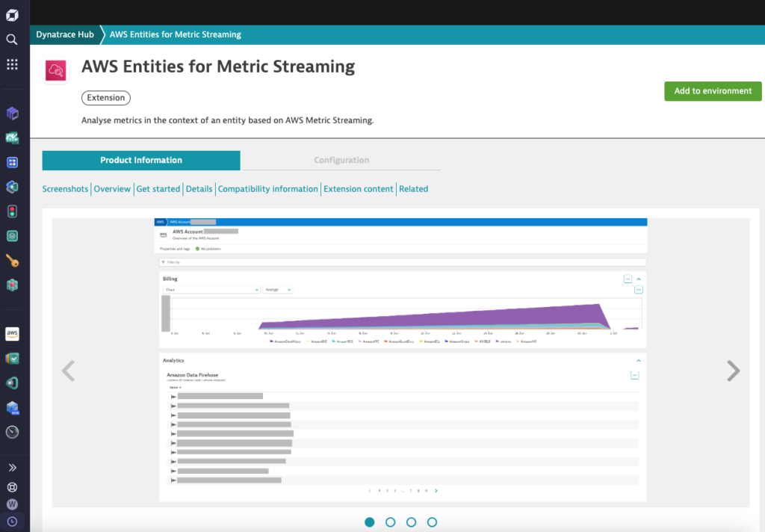Image resolution: width=765 pixels, height=532 pixels.
Task: Select the second carousel dot
Action: pyautogui.click(x=390, y=522)
